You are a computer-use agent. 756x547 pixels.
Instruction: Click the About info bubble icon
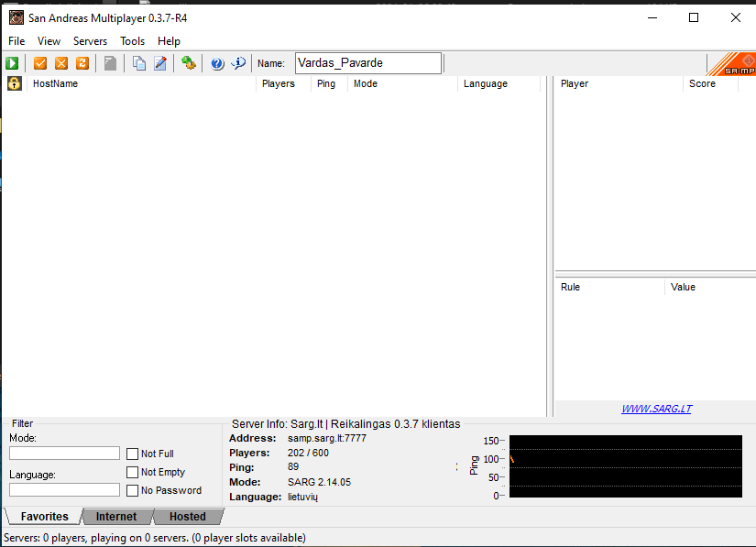(238, 63)
